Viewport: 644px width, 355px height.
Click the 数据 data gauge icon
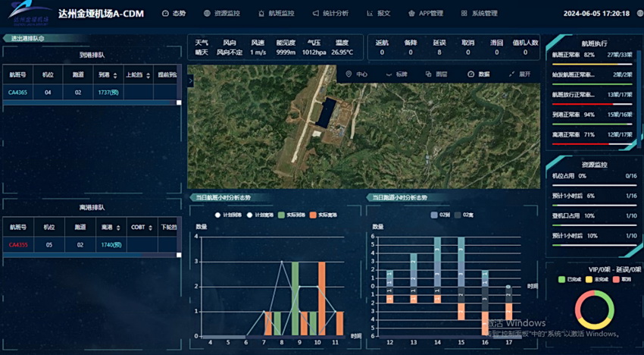tap(470, 74)
